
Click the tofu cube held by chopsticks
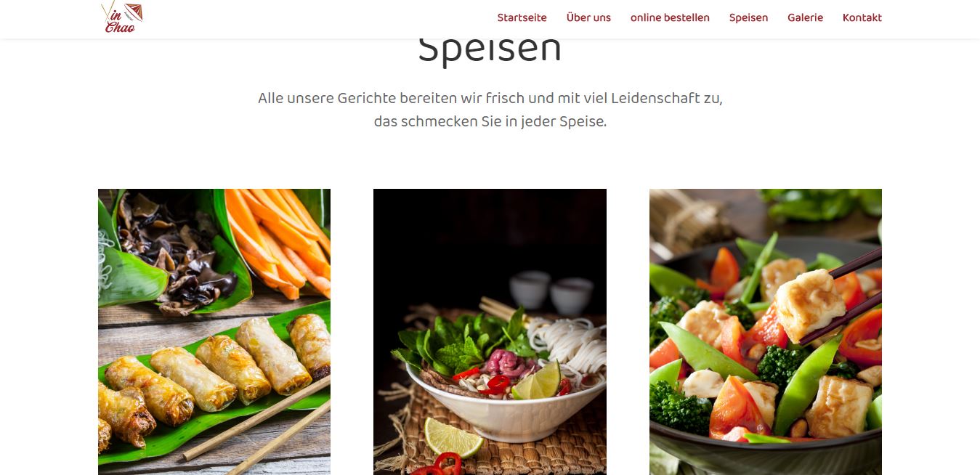[810, 304]
